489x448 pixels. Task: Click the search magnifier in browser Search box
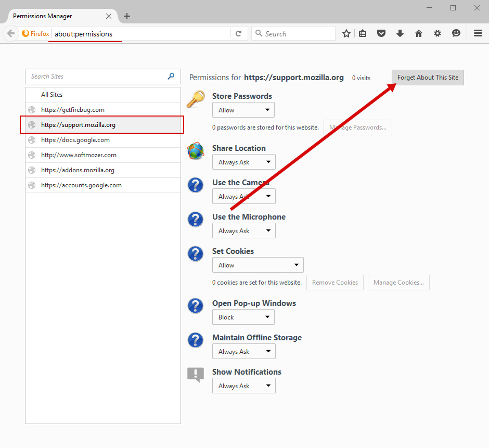pyautogui.click(x=259, y=33)
